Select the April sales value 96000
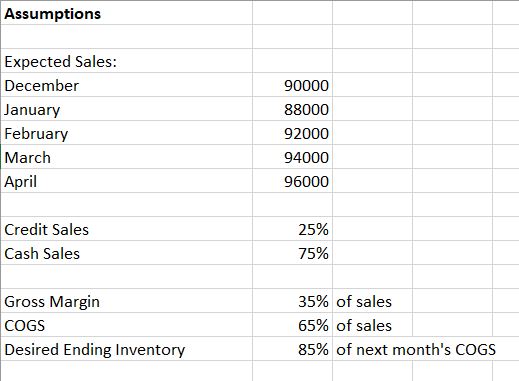 [292, 181]
